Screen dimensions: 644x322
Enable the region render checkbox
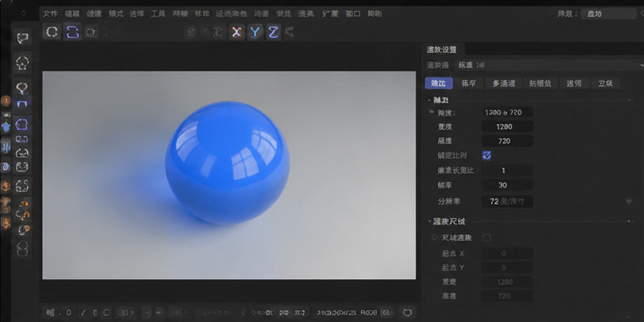tap(487, 238)
